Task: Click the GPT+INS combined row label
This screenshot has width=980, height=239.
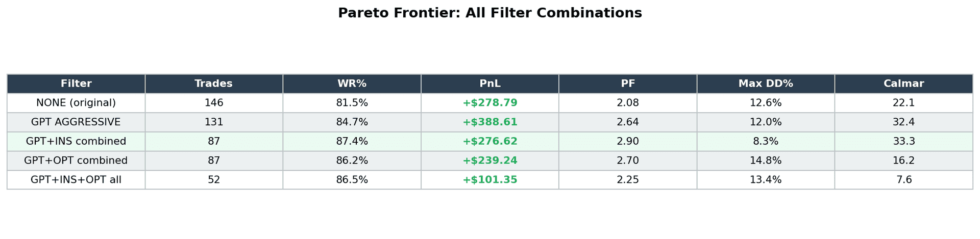Action: click(76, 141)
